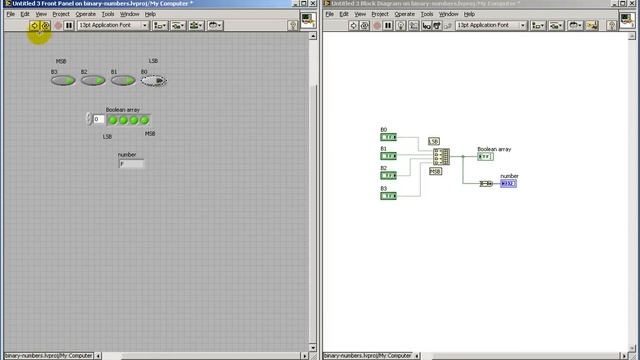Viewport: 640px width, 360px height.
Task: Open Window menu in Front Panel window
Action: pyautogui.click(x=129, y=14)
